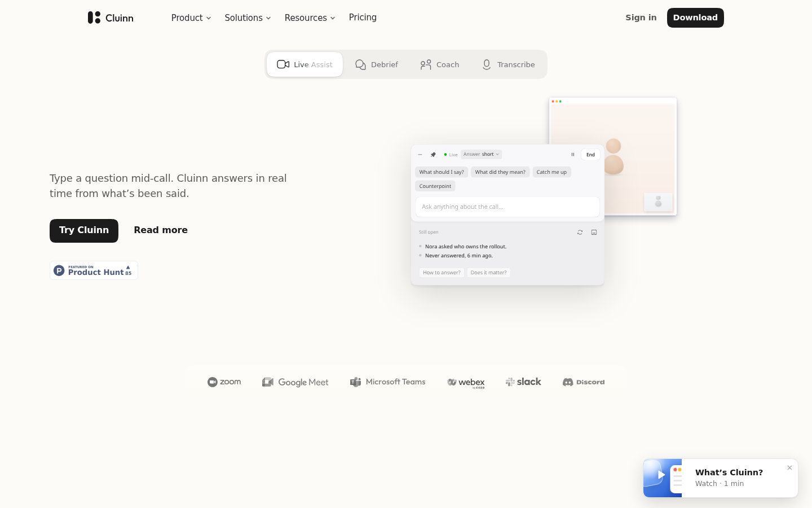Click the How to answer? follow-up chip
Viewport: 812px width, 508px height.
[x=442, y=273]
